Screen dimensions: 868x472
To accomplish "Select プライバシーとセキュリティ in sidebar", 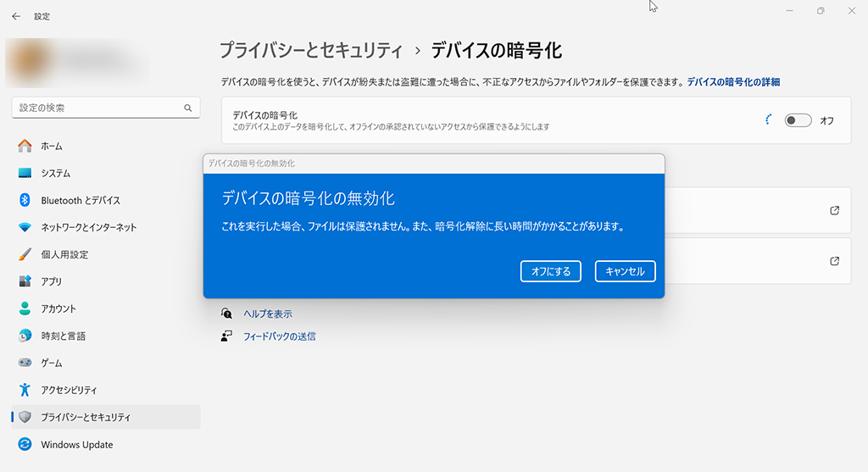I will (x=106, y=417).
